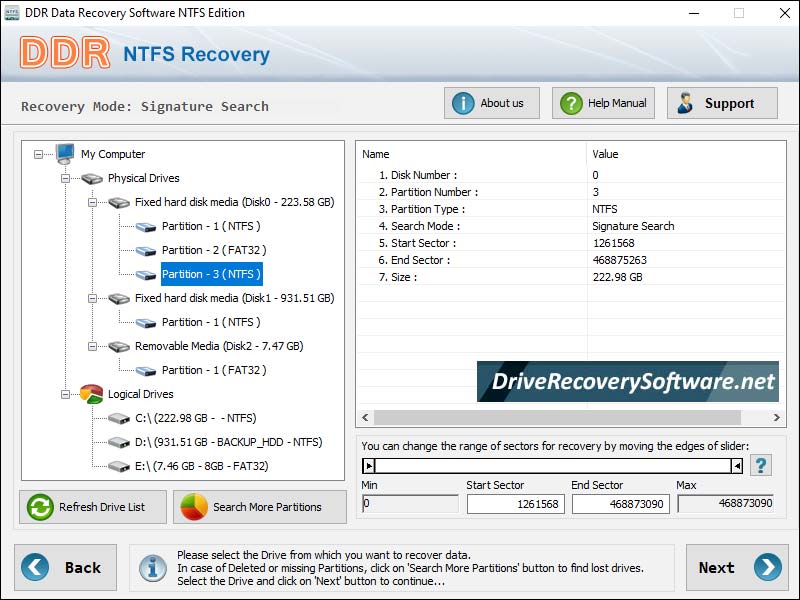The height and width of the screenshot is (600, 800).
Task: Click the left slider handle of sector range
Action: tap(369, 465)
